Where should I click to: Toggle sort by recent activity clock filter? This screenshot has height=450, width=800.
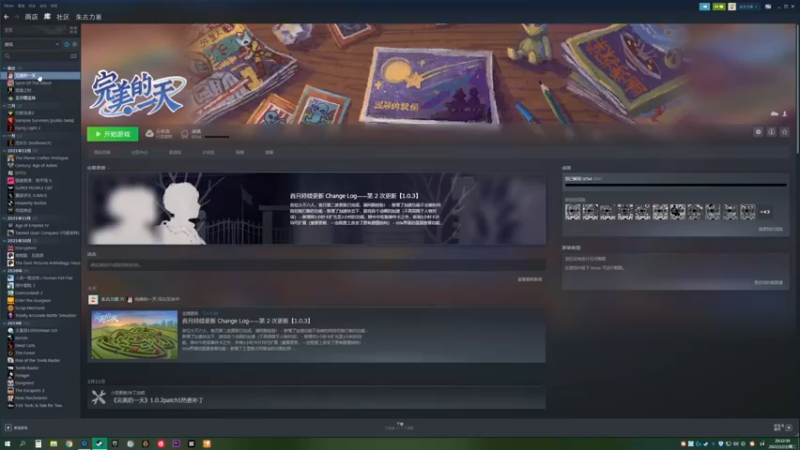[66, 44]
